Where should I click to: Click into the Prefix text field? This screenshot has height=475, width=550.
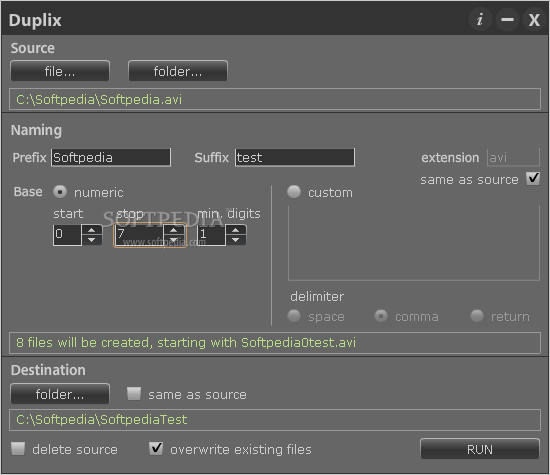click(x=111, y=157)
